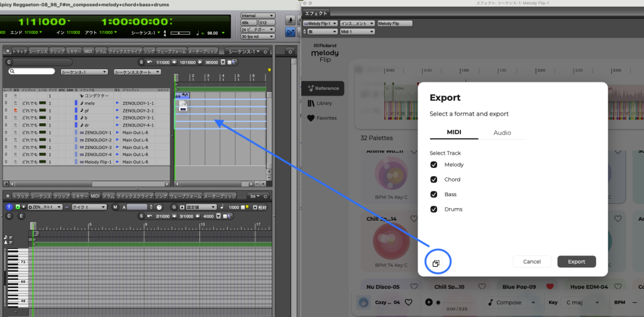Viewport: 644px width, 317px height.
Task: Switch to the Audio export tab
Action: pyautogui.click(x=502, y=133)
